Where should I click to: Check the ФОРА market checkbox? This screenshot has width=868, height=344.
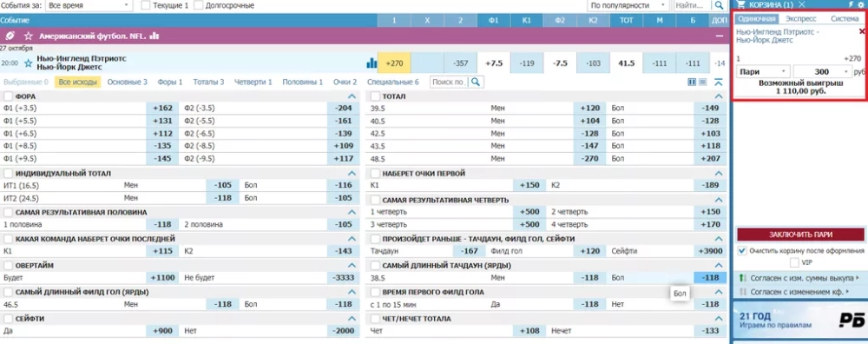tap(9, 96)
